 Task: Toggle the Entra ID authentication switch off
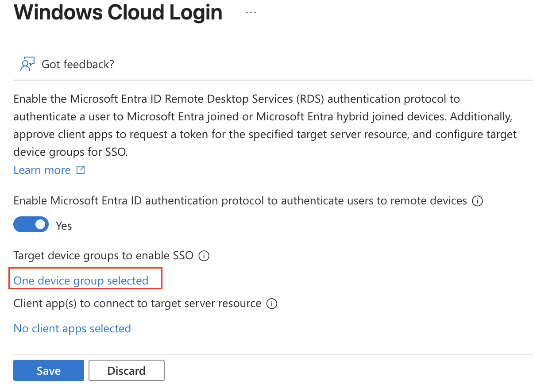coord(31,225)
